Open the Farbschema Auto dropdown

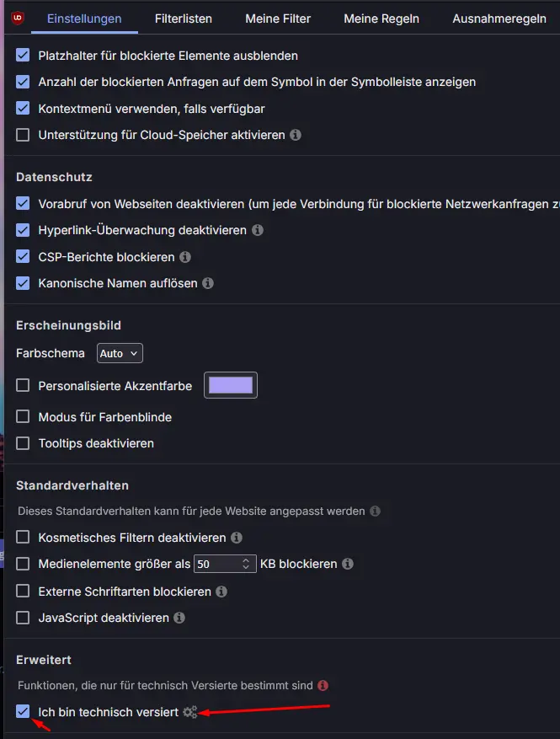point(120,353)
